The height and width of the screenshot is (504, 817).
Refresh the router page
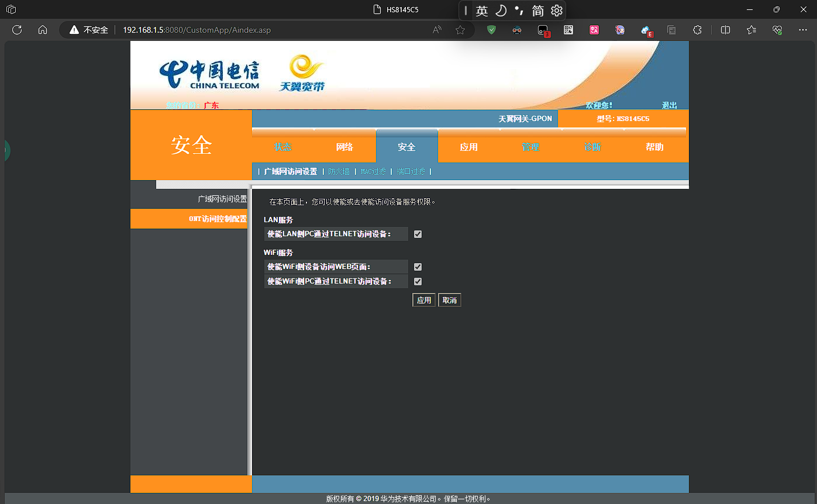pyautogui.click(x=17, y=30)
